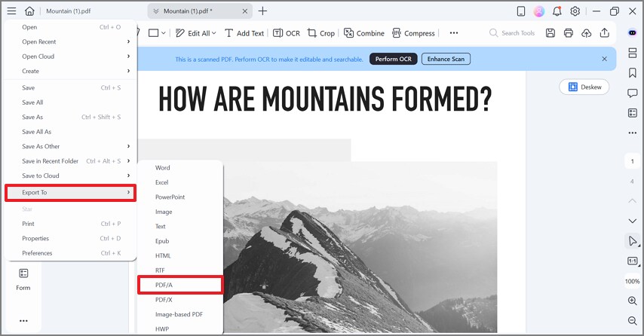Focus the Search Tools field
This screenshot has height=336, width=644.
pos(512,33)
